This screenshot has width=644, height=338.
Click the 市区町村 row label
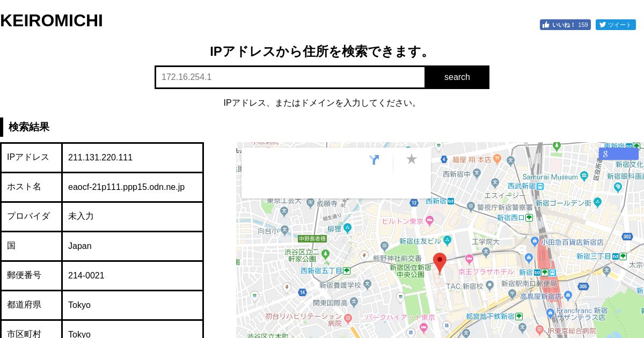click(x=24, y=334)
